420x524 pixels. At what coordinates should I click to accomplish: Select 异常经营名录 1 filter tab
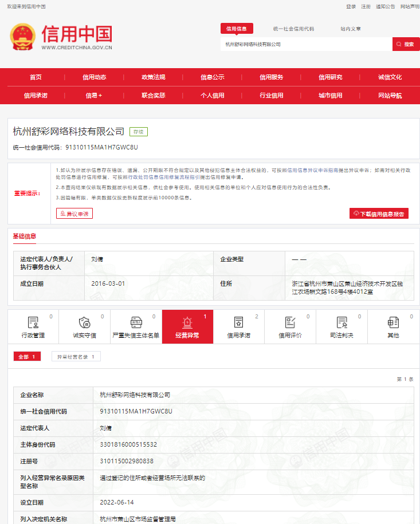(76, 357)
